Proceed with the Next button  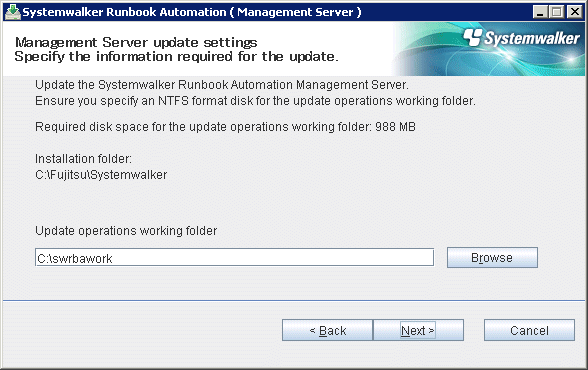click(x=418, y=330)
